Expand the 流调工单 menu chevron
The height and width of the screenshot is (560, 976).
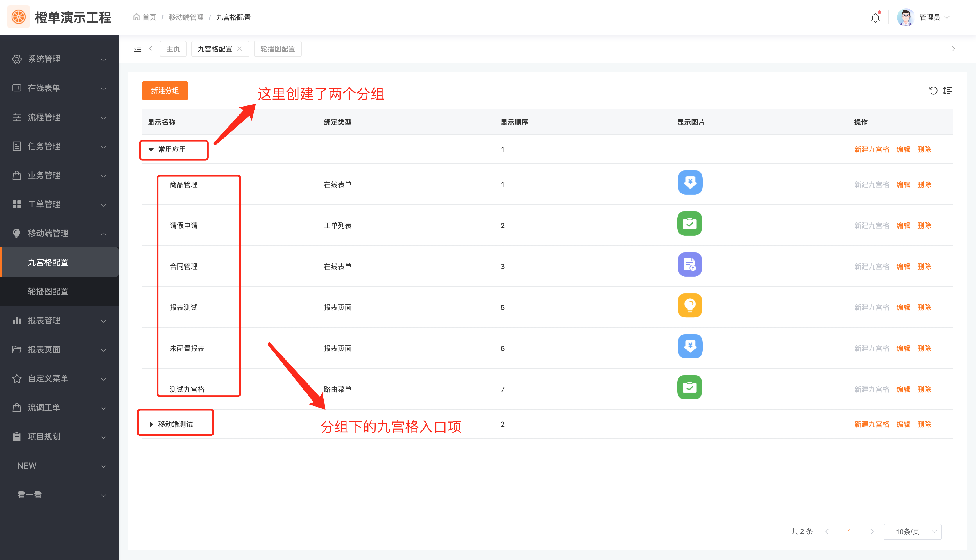[x=103, y=408]
